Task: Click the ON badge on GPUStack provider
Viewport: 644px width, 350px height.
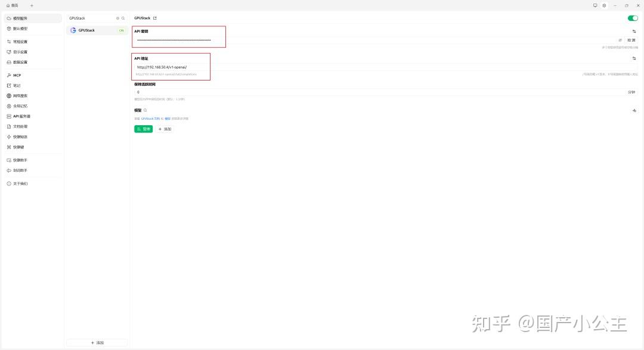Action: pyautogui.click(x=121, y=30)
